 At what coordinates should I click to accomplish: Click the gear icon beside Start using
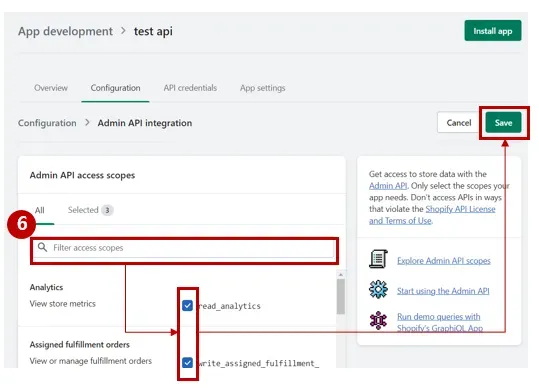[x=378, y=289]
